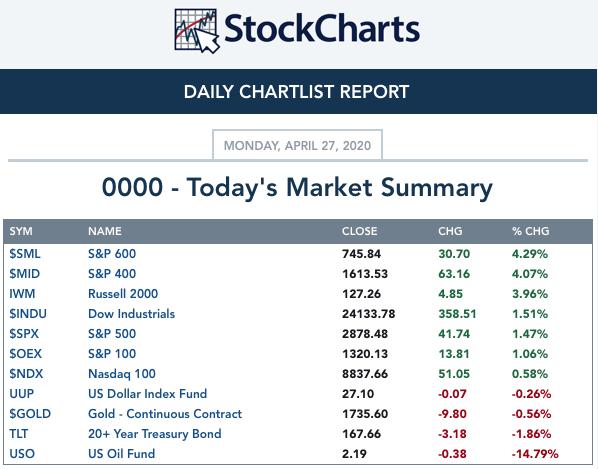
Task: Open the US Dollar Index Fund link
Action: [x=147, y=394]
